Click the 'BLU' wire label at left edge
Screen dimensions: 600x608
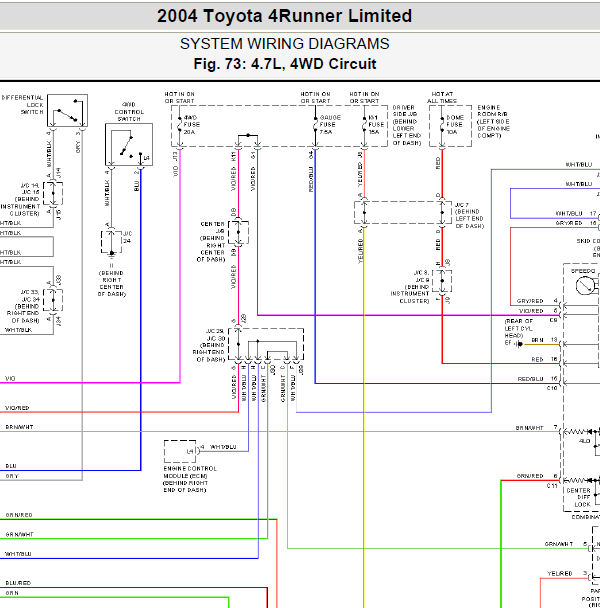pos(11,466)
